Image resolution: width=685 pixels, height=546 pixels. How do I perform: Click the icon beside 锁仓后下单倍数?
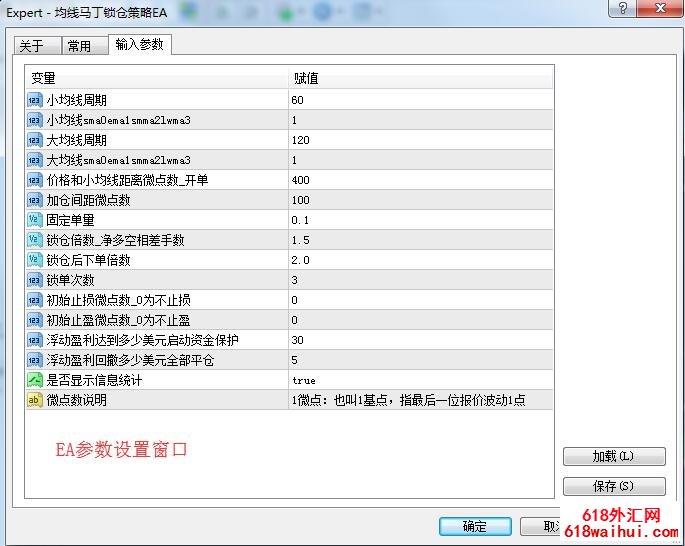(35, 260)
